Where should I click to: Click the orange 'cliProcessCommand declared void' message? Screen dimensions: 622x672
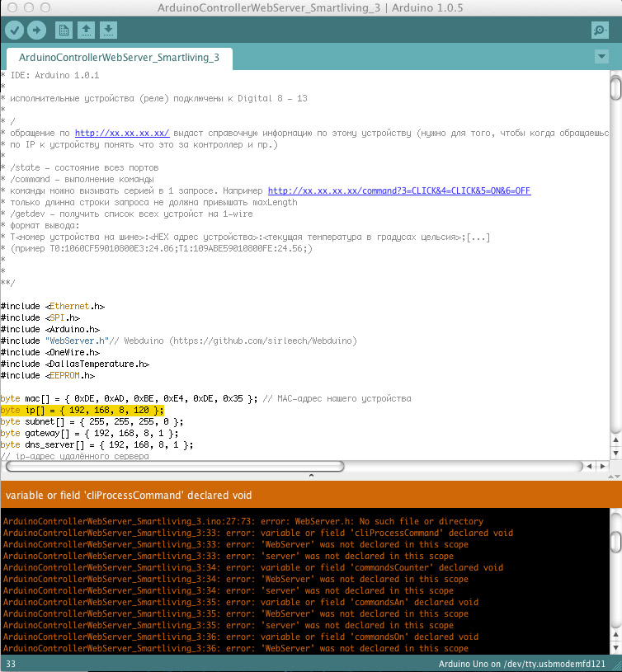pos(129,496)
